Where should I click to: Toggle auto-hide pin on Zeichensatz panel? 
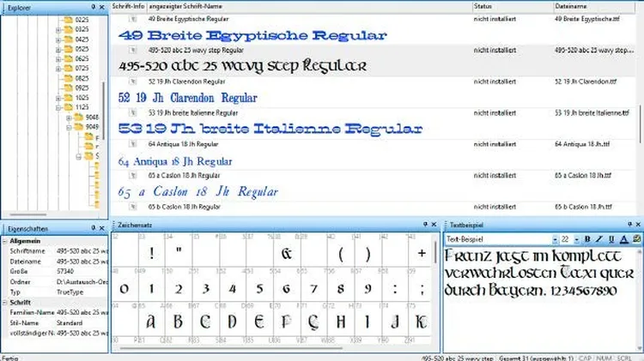point(424,224)
